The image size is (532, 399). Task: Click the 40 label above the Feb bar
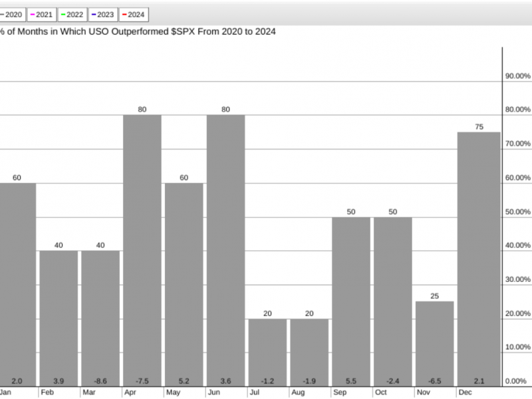[x=59, y=245]
